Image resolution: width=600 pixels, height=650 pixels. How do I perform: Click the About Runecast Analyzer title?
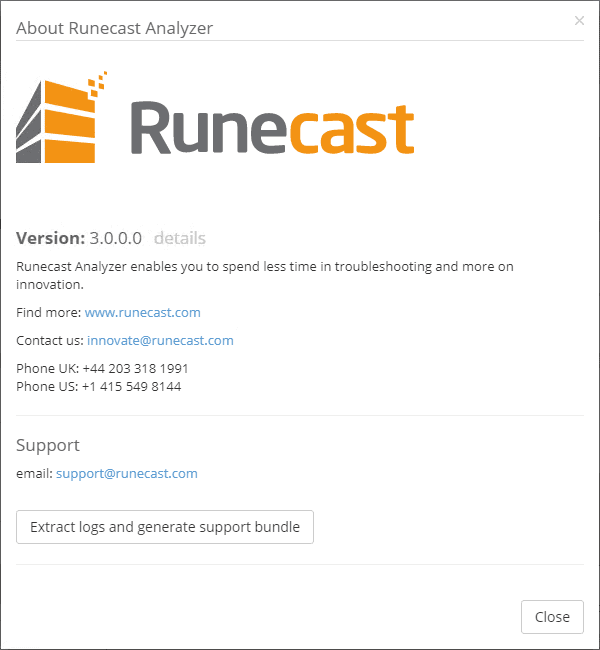pyautogui.click(x=114, y=28)
